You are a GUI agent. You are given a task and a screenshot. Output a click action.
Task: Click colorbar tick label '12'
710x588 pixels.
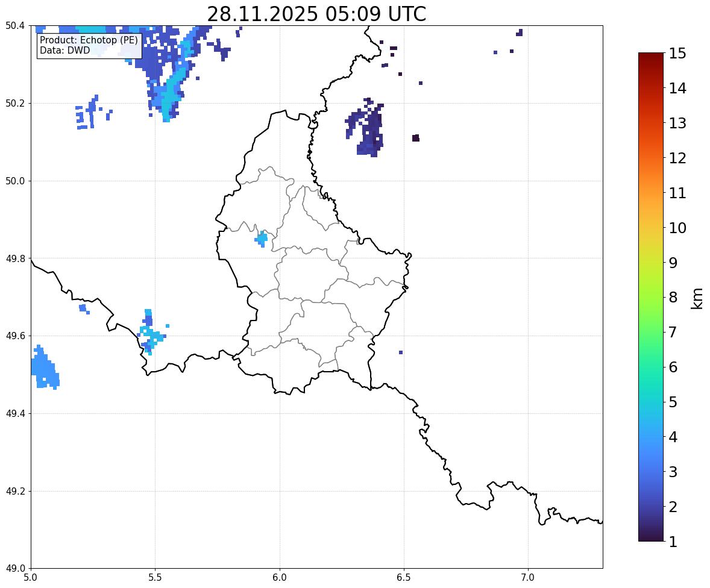tap(677, 158)
